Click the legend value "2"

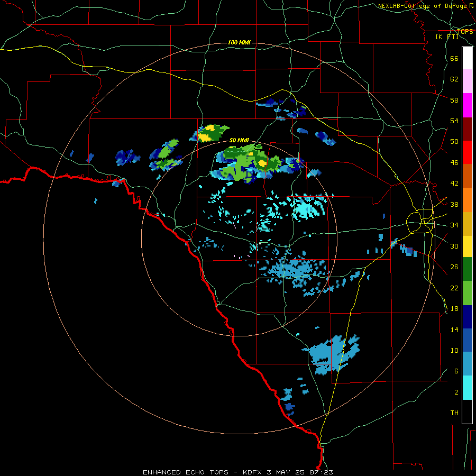click(456, 392)
